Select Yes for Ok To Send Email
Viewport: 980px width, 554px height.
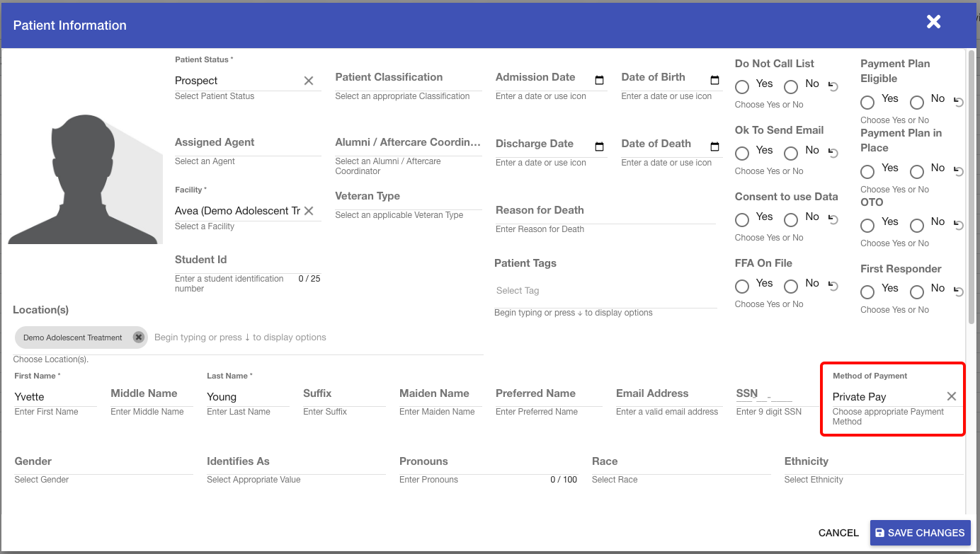pos(742,153)
